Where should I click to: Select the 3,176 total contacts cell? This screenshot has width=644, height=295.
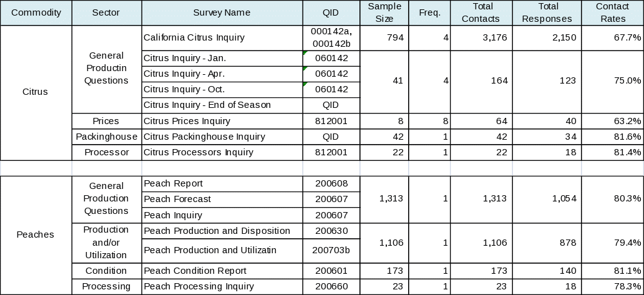click(x=481, y=38)
